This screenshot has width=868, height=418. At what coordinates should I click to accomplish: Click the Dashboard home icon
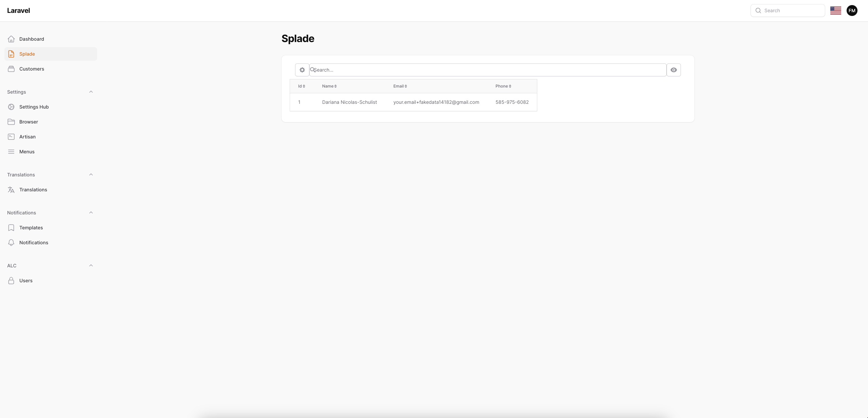coord(11,39)
